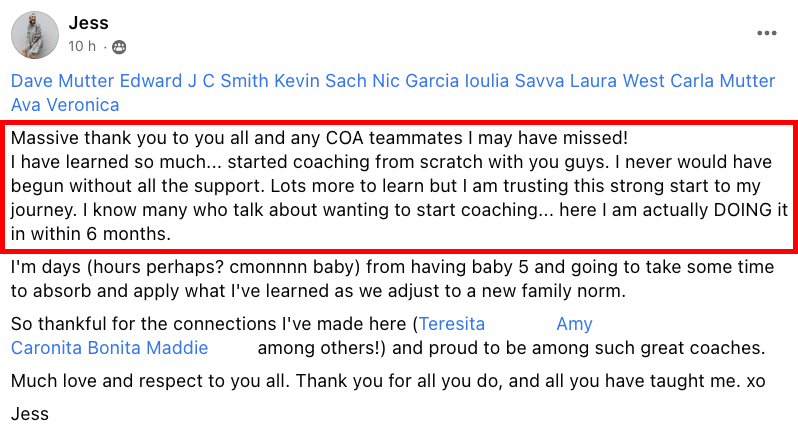Open Carla Mutter's tagged profile
The image size is (798, 435).
point(722,80)
